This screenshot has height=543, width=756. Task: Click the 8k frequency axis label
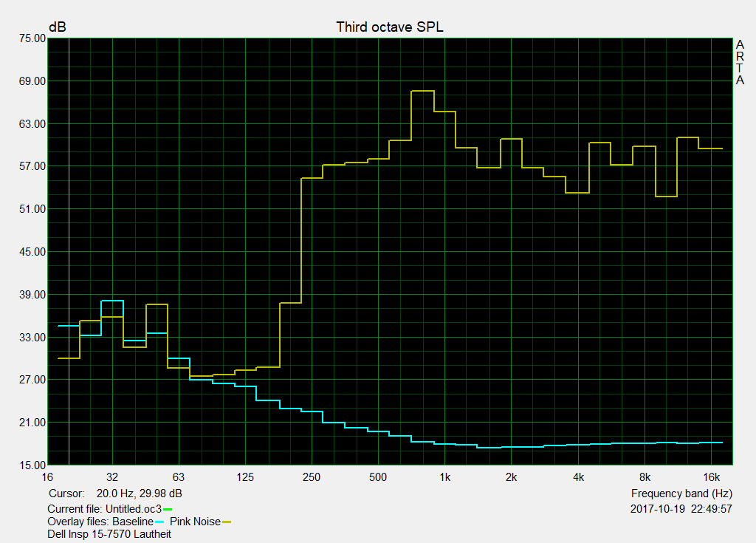click(645, 477)
